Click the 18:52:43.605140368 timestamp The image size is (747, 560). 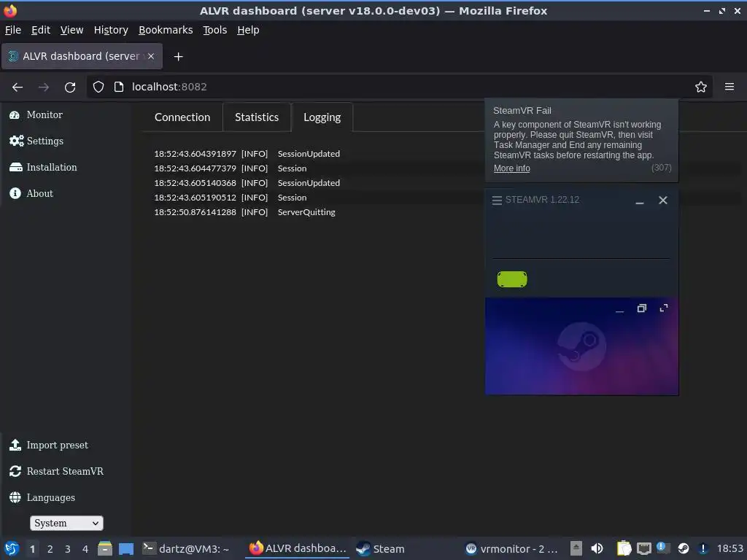(195, 183)
